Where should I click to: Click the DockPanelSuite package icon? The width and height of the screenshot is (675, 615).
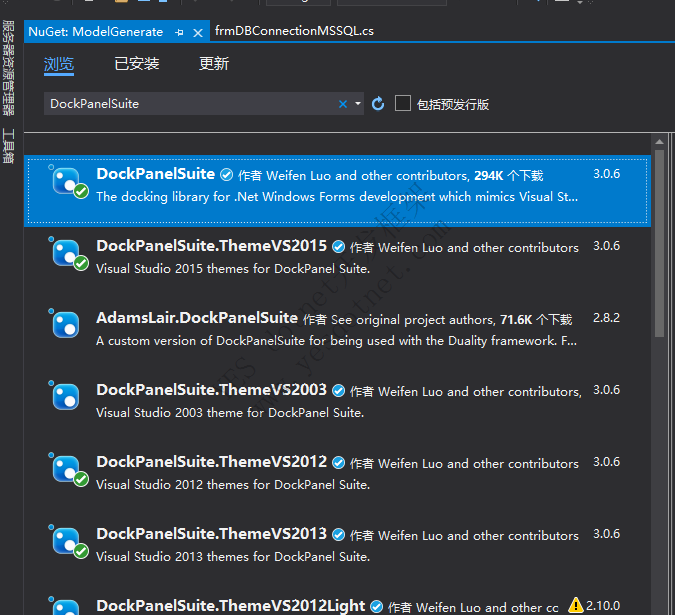tap(68, 182)
